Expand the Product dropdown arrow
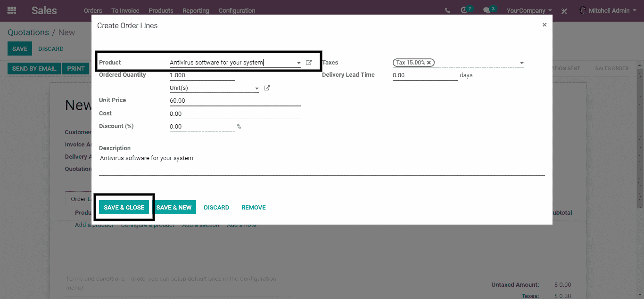This screenshot has height=299, width=644. pos(298,63)
